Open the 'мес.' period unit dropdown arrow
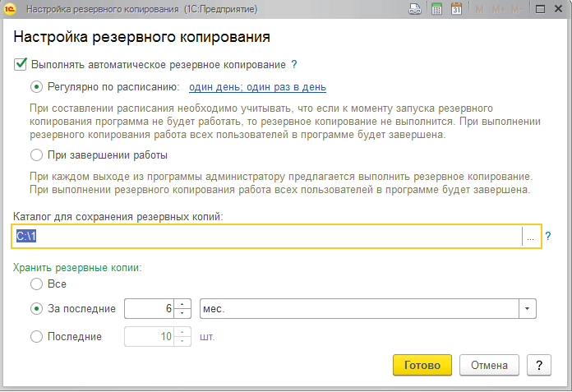 click(528, 309)
